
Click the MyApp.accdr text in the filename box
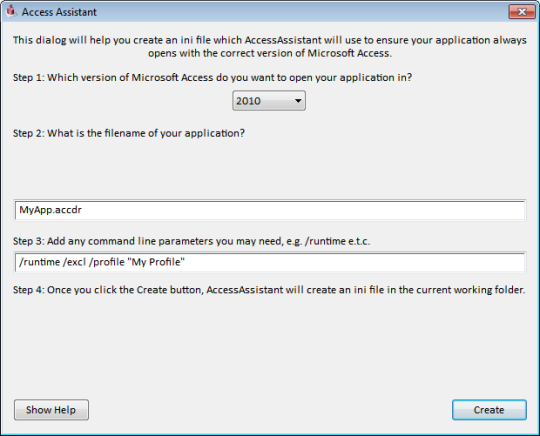tap(50, 210)
